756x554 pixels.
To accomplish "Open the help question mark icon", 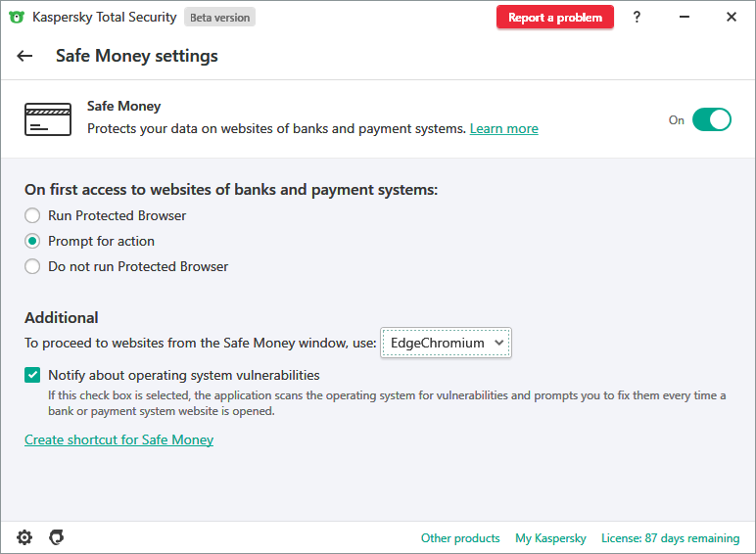I will tap(637, 17).
